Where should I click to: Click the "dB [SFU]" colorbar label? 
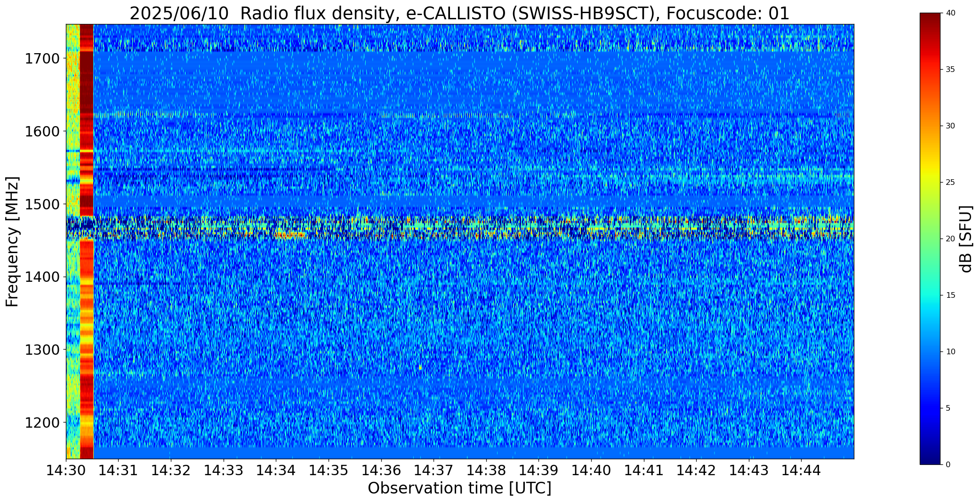pos(966,239)
